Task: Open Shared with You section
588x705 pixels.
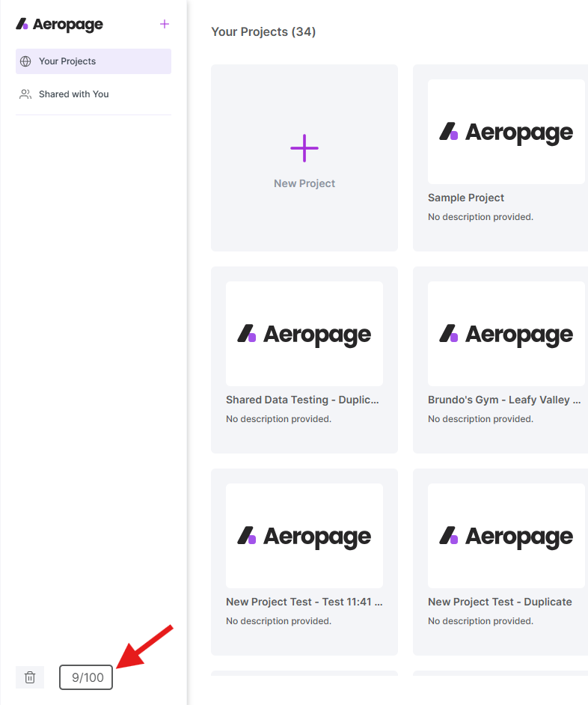Action: point(73,94)
